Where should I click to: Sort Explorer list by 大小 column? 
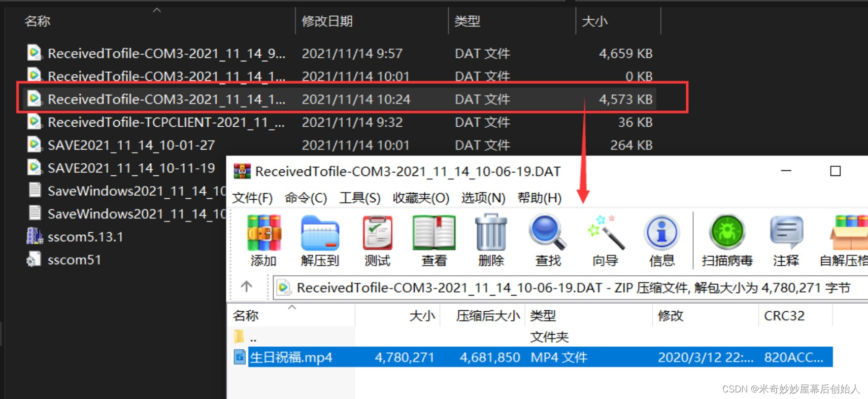594,21
